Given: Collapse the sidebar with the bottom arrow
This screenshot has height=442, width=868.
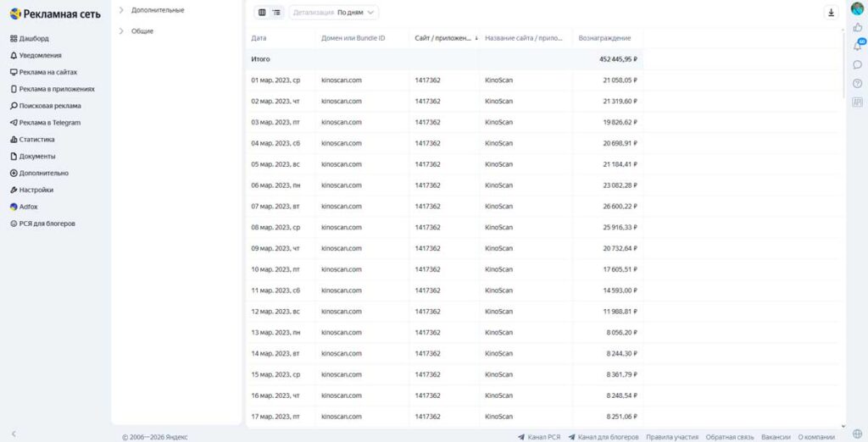Looking at the screenshot, I should (14, 434).
